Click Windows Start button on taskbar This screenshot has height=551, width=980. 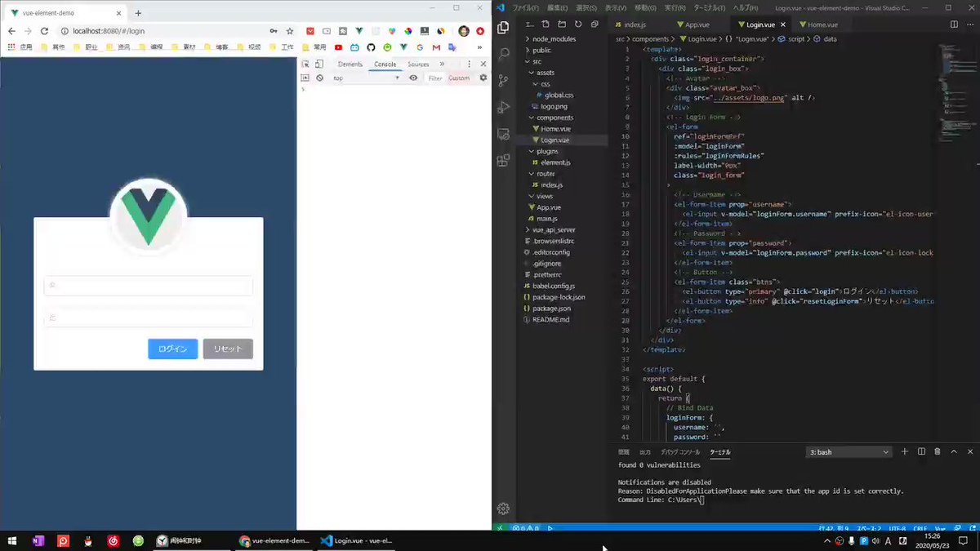(13, 540)
